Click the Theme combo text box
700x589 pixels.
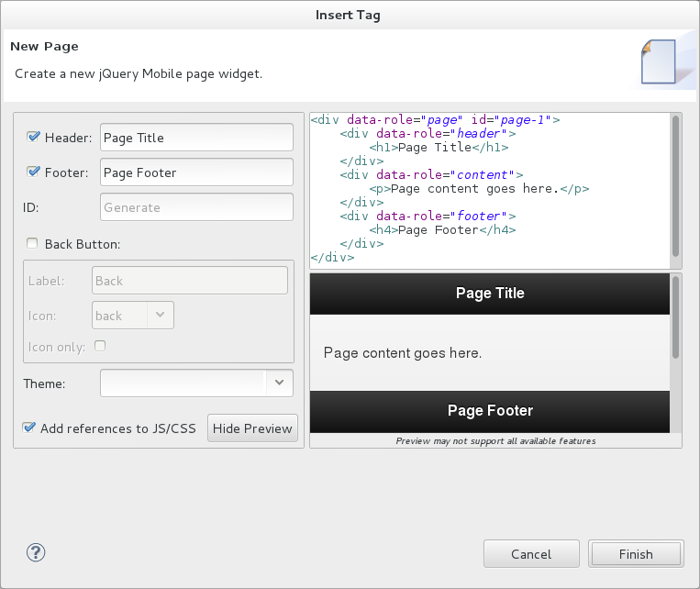(x=183, y=383)
